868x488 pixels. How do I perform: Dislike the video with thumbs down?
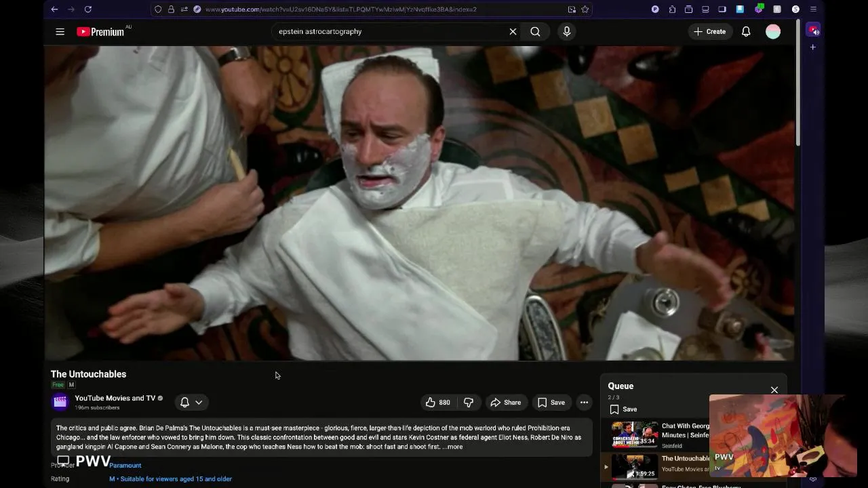[x=469, y=403]
